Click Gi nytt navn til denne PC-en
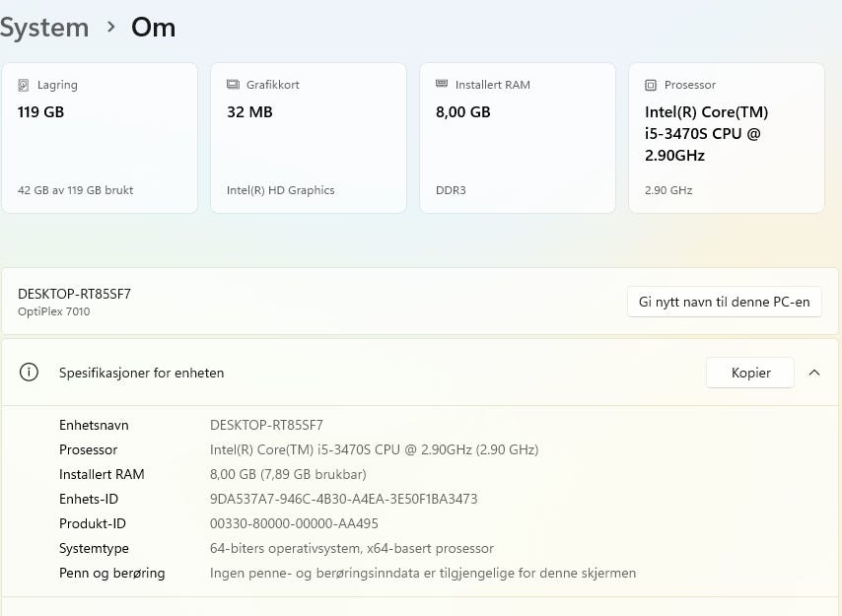 coord(725,302)
